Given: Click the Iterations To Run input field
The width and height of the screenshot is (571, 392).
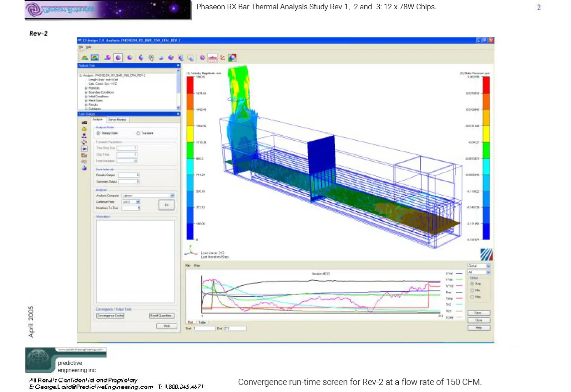Looking at the screenshot, I should [x=131, y=208].
